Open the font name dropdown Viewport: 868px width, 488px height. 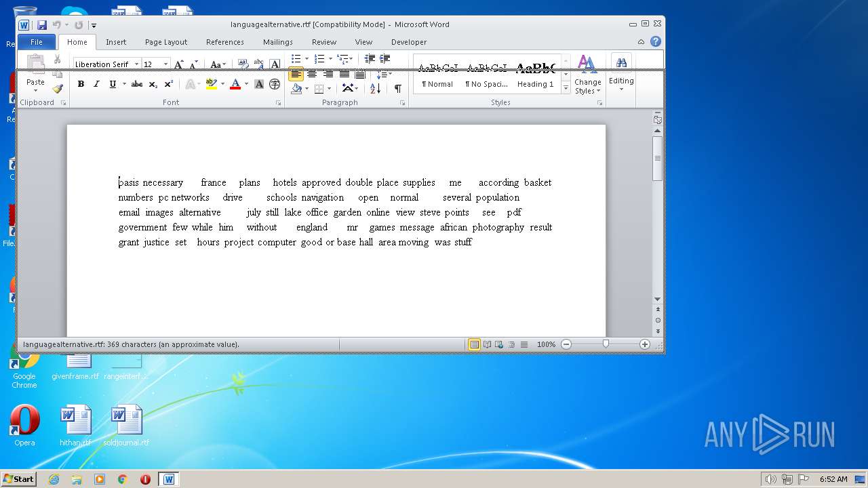coord(136,64)
